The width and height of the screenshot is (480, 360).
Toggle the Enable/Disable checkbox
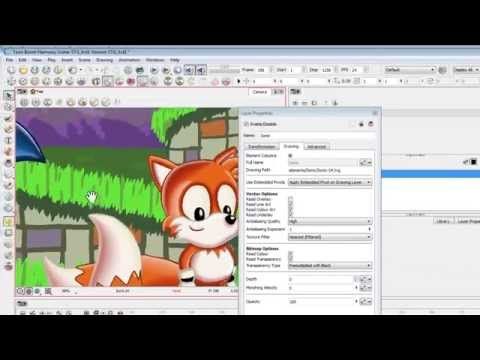coord(246,124)
